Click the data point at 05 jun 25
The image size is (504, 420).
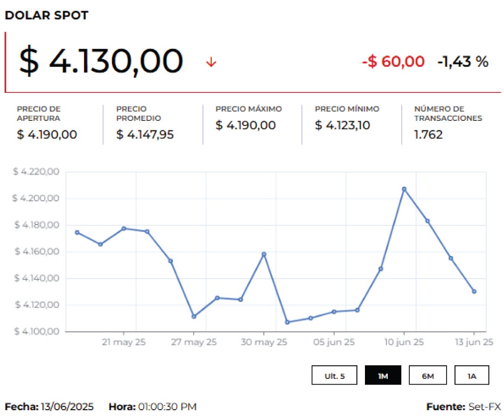(x=334, y=312)
